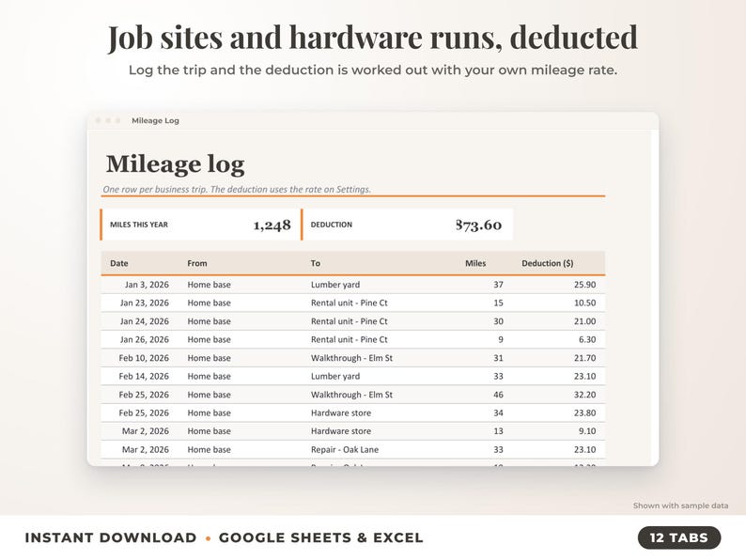
Task: Click the "Shown with sample data" note
Action: click(x=680, y=506)
